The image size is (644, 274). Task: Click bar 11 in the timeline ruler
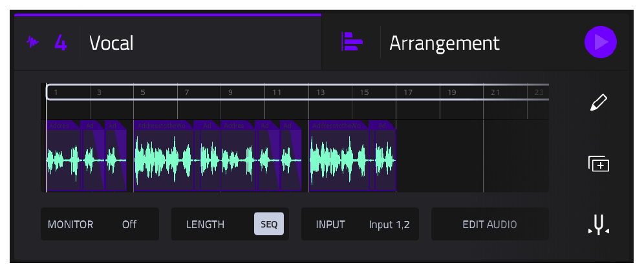tap(277, 92)
